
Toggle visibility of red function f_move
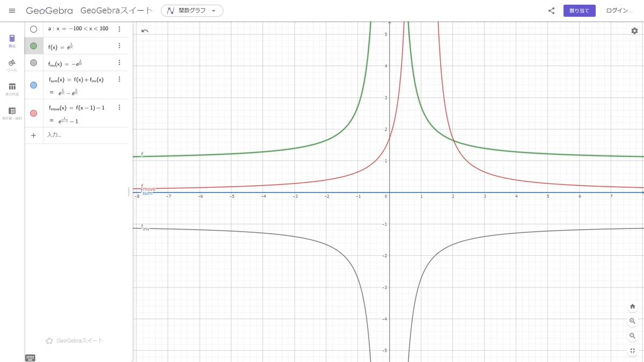34,113
